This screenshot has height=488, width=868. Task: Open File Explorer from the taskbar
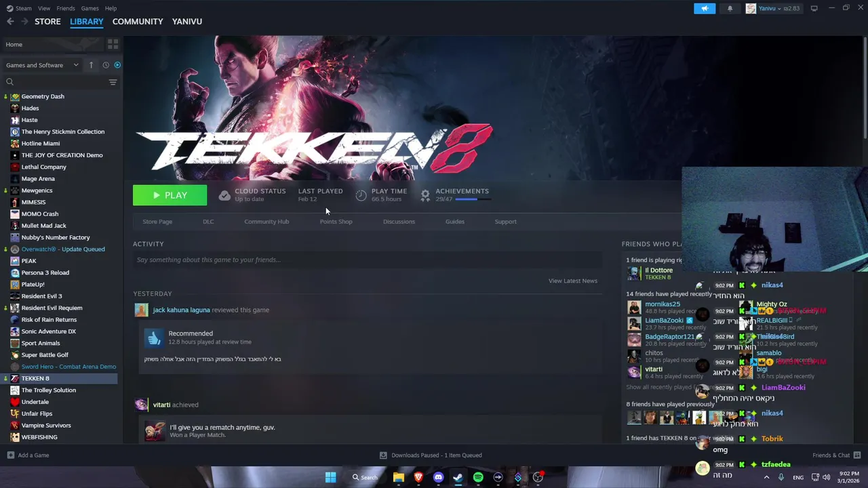click(x=399, y=477)
